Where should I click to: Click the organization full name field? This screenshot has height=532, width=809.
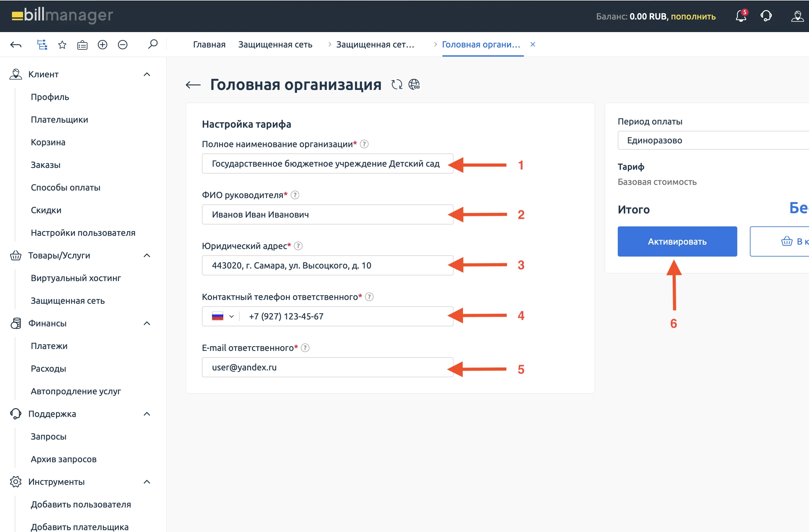tap(327, 164)
